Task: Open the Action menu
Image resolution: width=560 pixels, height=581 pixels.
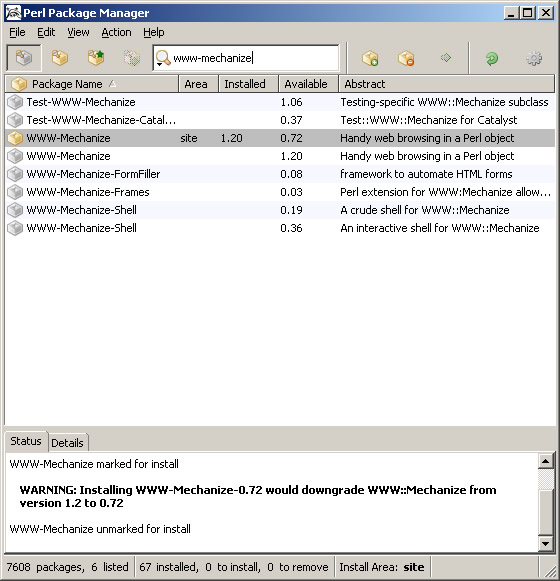Action: point(116,33)
